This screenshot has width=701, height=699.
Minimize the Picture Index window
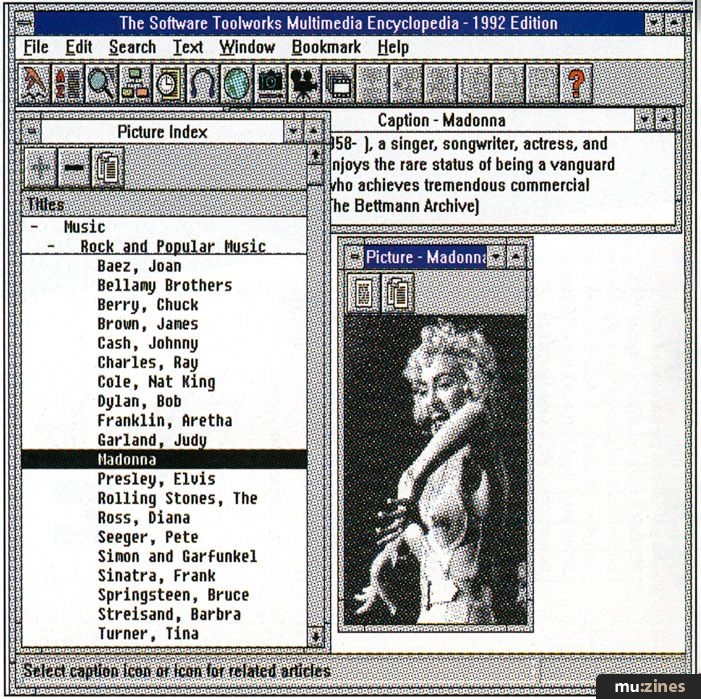pos(293,132)
